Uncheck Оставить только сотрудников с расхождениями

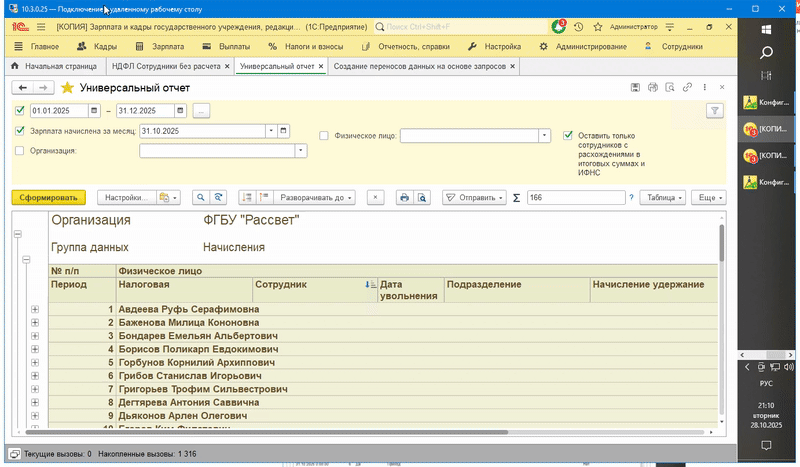(x=567, y=135)
